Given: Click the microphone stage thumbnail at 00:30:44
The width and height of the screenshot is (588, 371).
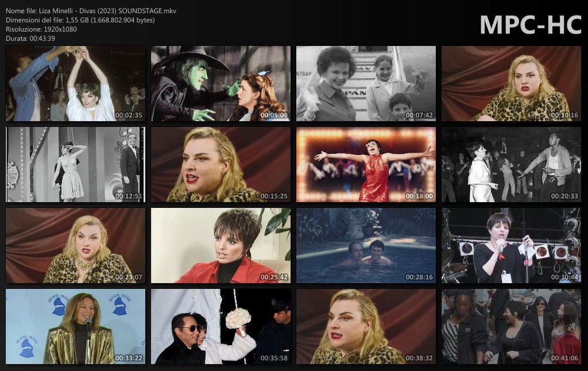Looking at the screenshot, I should 511,246.
